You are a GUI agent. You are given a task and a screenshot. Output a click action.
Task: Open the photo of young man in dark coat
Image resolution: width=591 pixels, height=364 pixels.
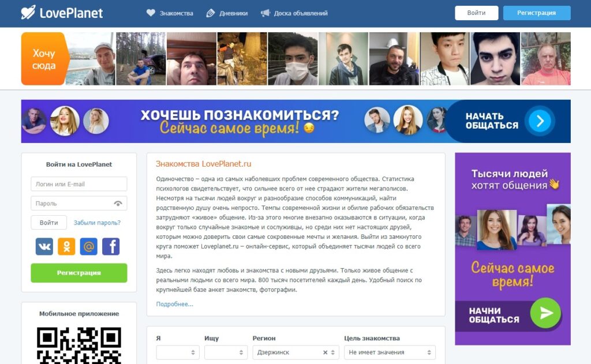click(x=343, y=59)
